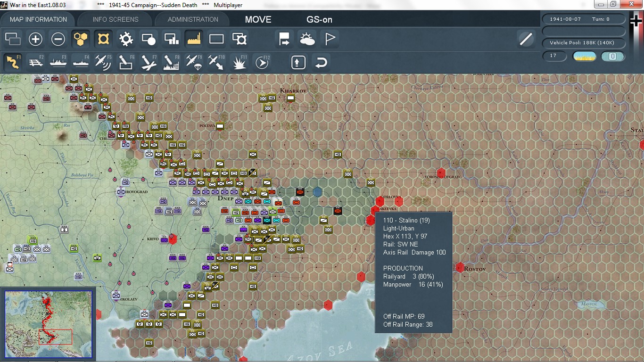Select F2 rail mode

pos(35,62)
